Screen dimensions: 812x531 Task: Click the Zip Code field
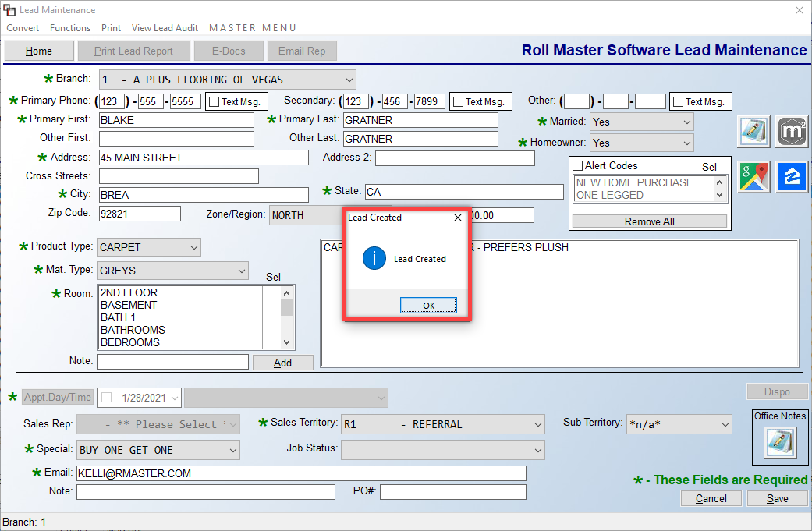point(140,214)
